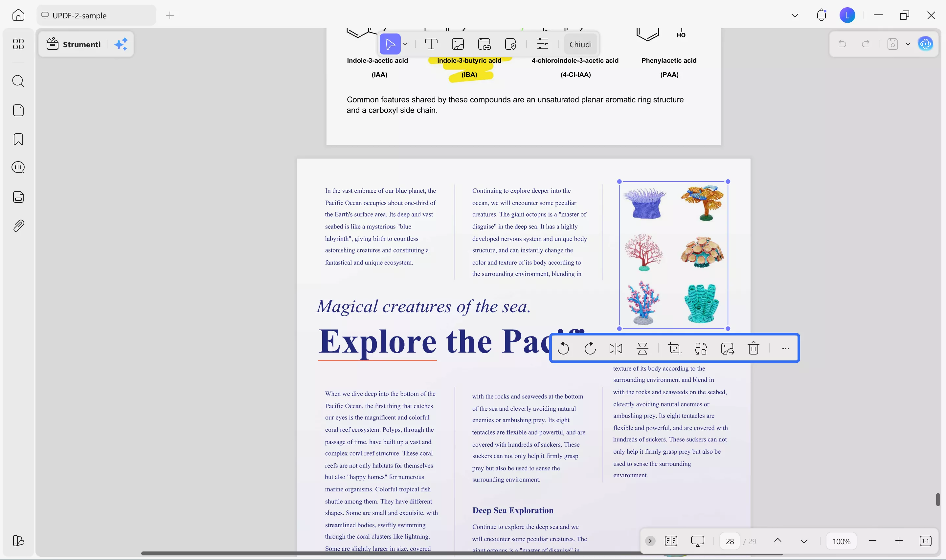Delete the selected image with the trash icon

(x=753, y=348)
